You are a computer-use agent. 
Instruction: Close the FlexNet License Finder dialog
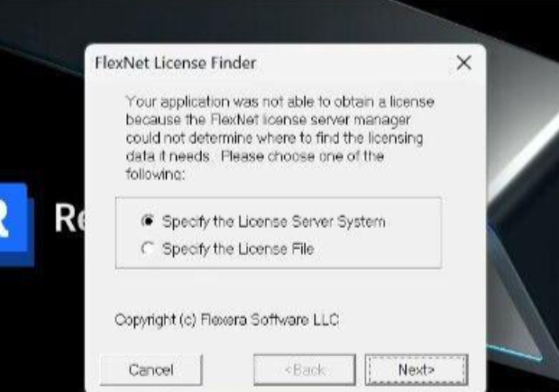463,63
